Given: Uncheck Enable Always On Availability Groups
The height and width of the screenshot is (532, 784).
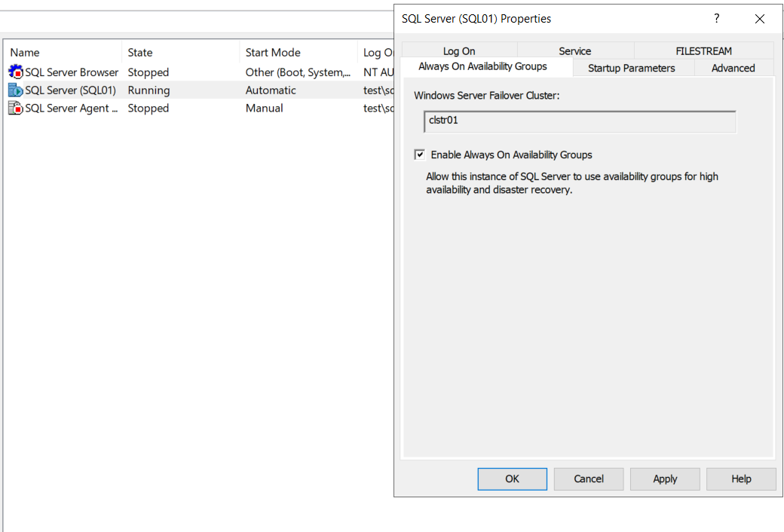Looking at the screenshot, I should (x=419, y=154).
